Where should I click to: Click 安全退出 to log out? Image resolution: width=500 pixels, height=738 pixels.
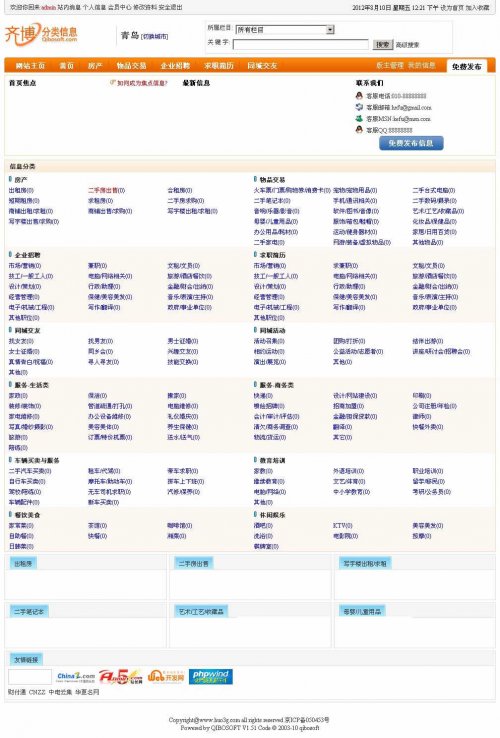tap(170, 8)
